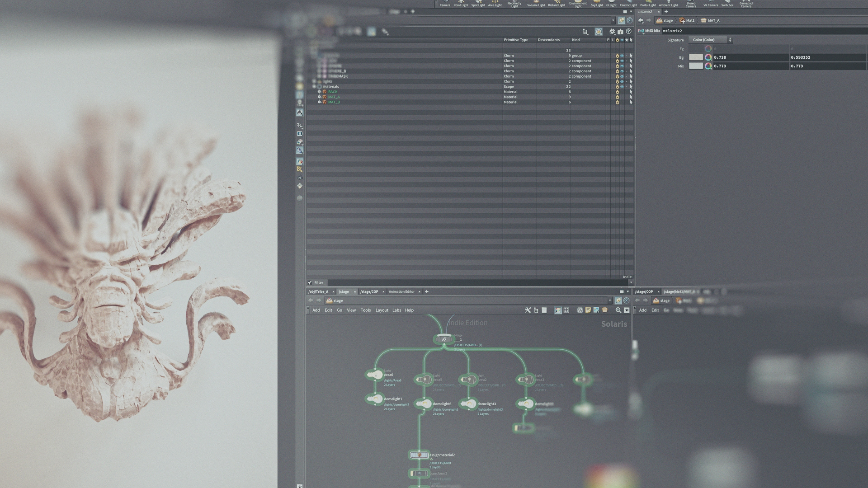
Task: Select the assignmaterial2 node
Action: (x=419, y=455)
